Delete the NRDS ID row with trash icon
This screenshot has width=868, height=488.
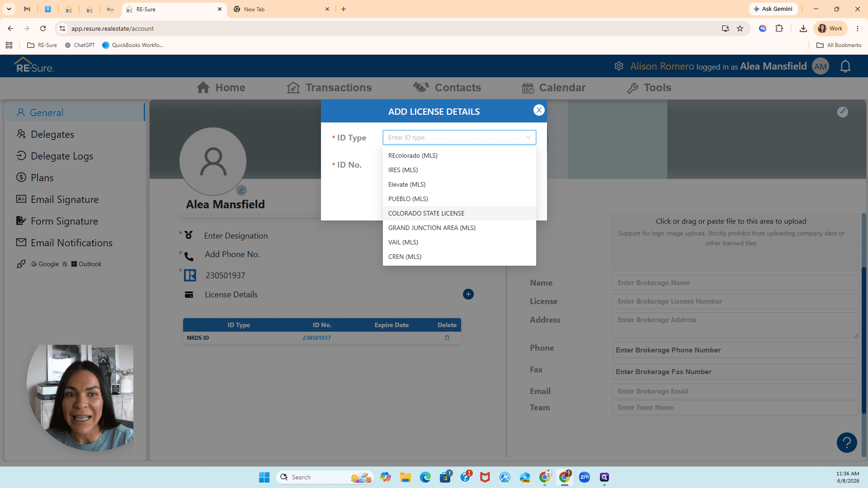[x=447, y=338]
